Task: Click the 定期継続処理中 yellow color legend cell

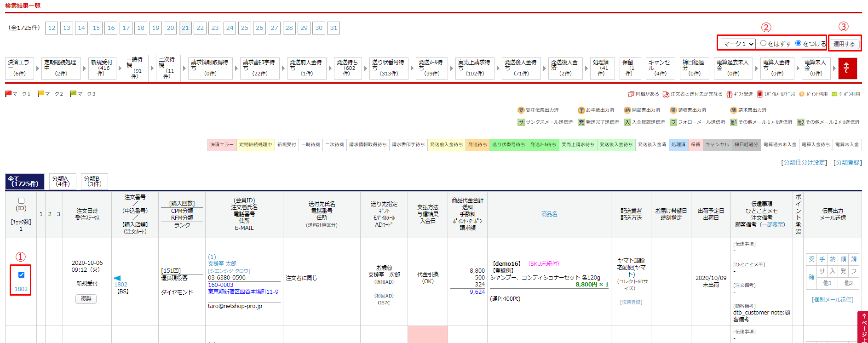Action: click(x=256, y=145)
